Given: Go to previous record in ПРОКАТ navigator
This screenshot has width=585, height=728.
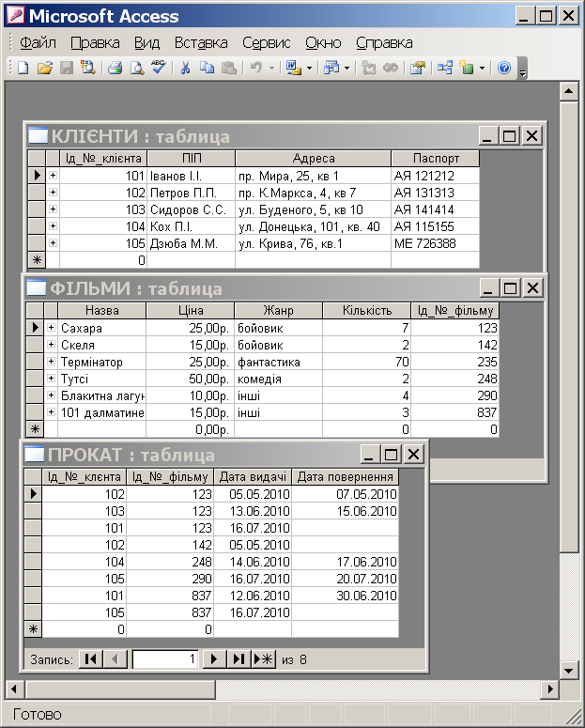Looking at the screenshot, I should tap(115, 659).
